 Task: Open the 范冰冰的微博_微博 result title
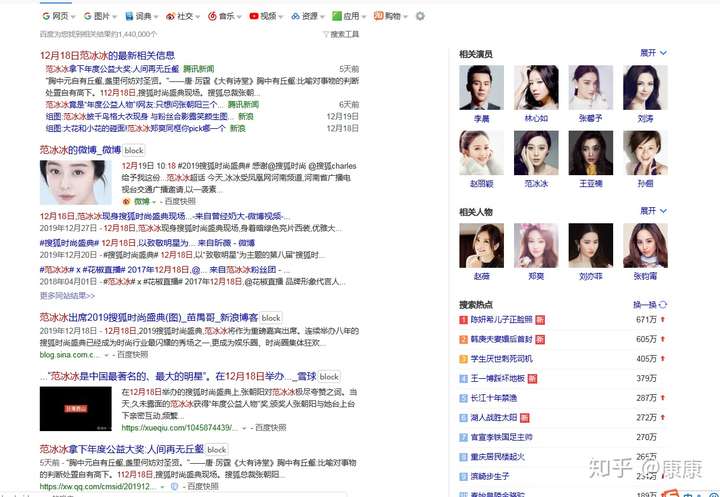pyautogui.click(x=80, y=150)
